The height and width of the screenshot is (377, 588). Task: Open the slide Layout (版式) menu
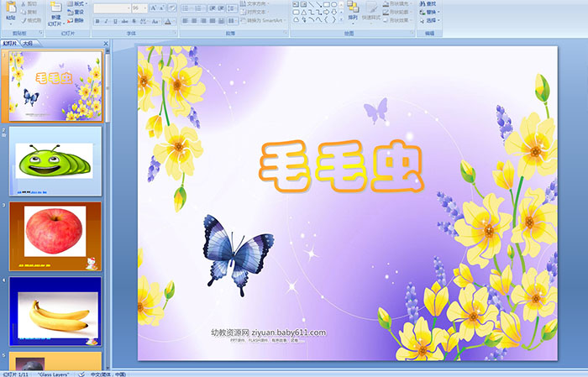[77, 3]
